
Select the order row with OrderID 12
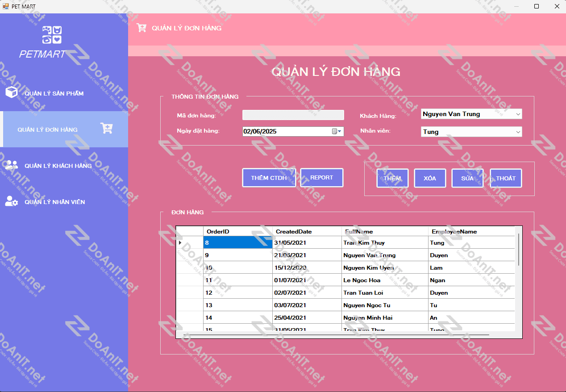(x=237, y=293)
